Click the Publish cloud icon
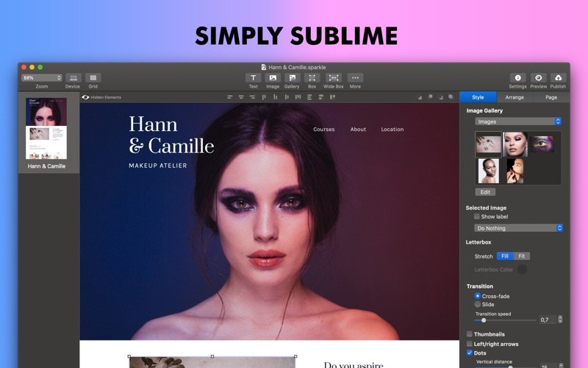 [558, 77]
